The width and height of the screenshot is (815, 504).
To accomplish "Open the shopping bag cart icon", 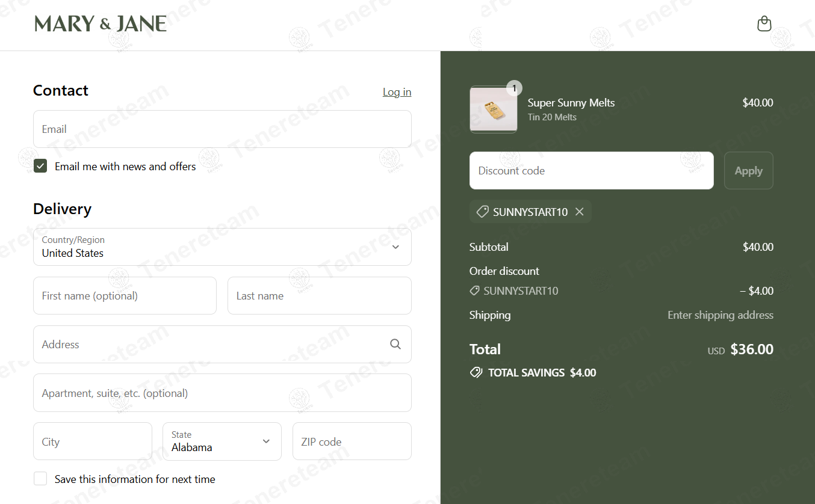I will (x=764, y=24).
